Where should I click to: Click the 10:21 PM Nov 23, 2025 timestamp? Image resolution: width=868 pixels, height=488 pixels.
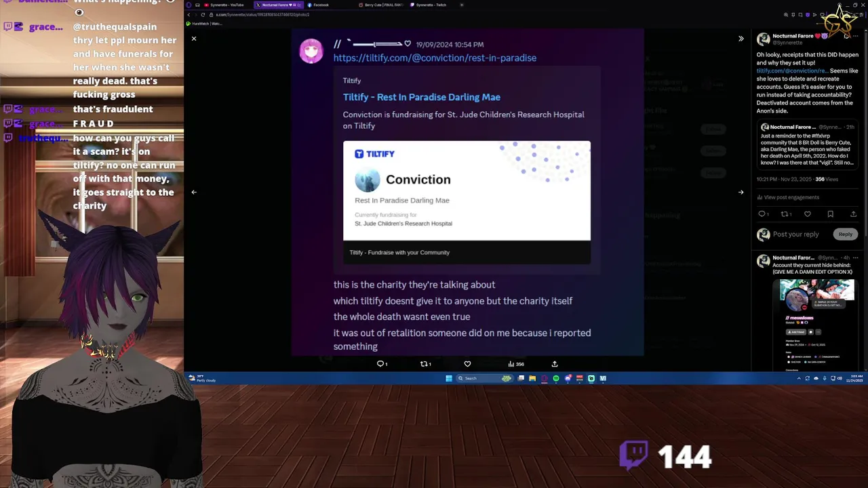point(785,180)
